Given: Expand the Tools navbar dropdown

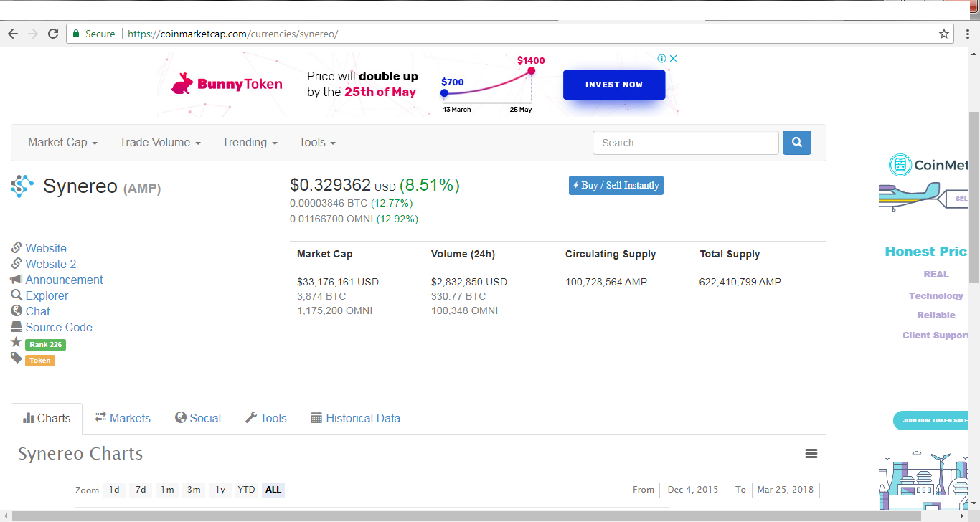Looking at the screenshot, I should (317, 143).
